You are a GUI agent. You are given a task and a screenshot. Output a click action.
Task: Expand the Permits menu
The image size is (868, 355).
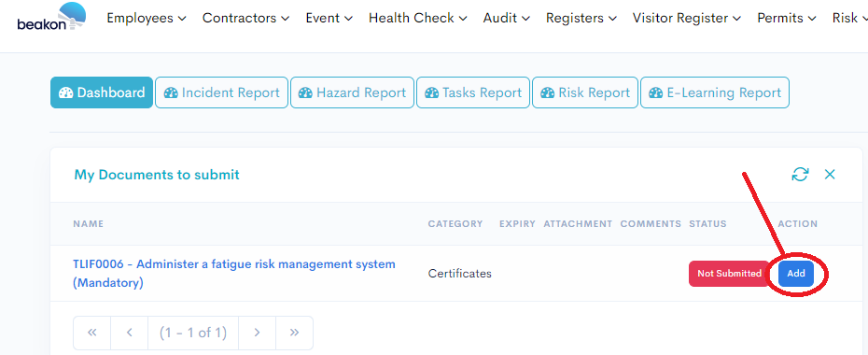tap(787, 18)
